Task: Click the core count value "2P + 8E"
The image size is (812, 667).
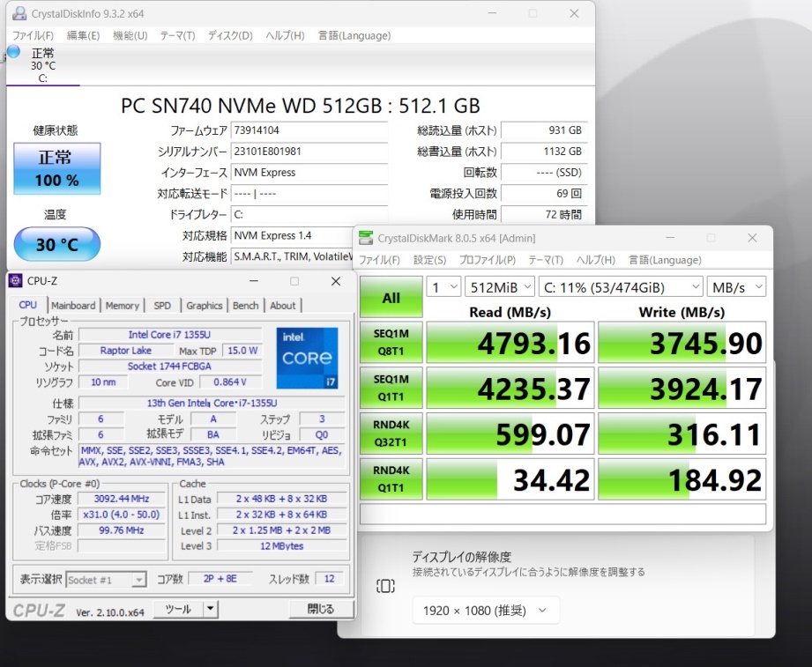Action: pos(220,579)
